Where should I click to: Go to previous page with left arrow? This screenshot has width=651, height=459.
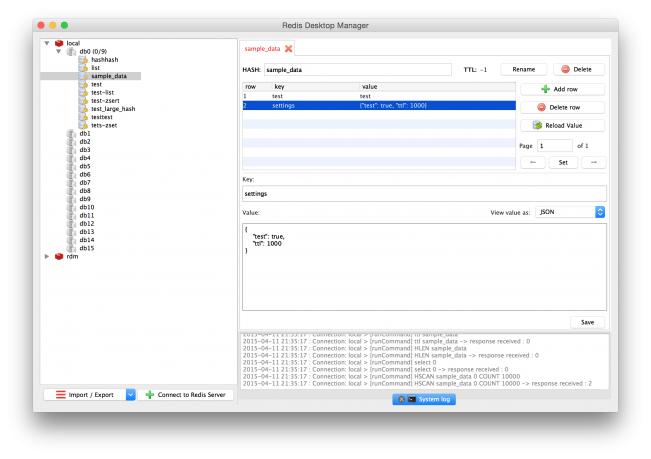[533, 163]
